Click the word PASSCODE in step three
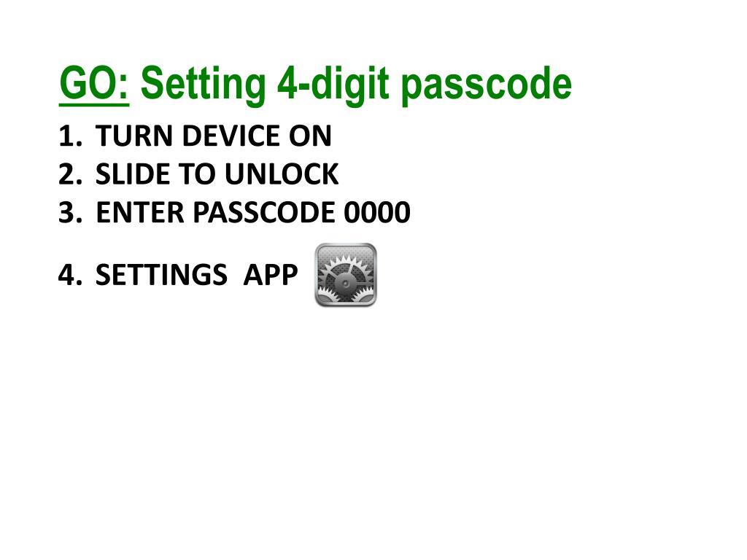The image size is (747, 560). 264,212
